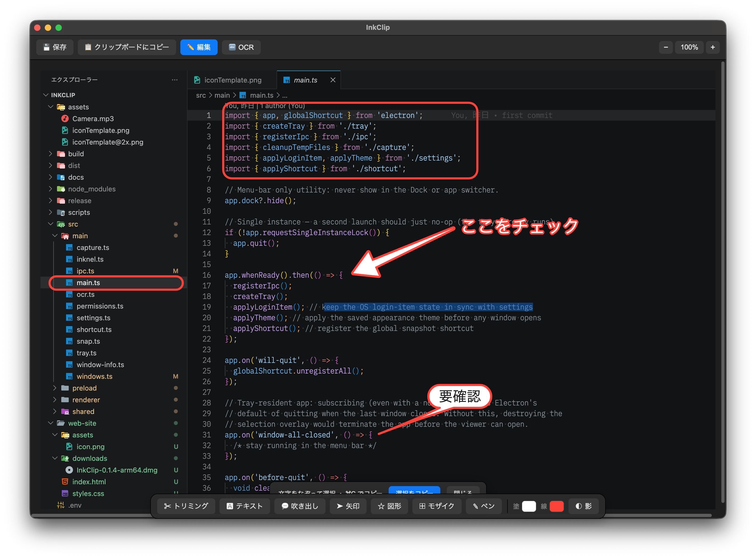This screenshot has height=558, width=756.
Task: Click the main breadcrumb segment
Action: tap(222, 96)
